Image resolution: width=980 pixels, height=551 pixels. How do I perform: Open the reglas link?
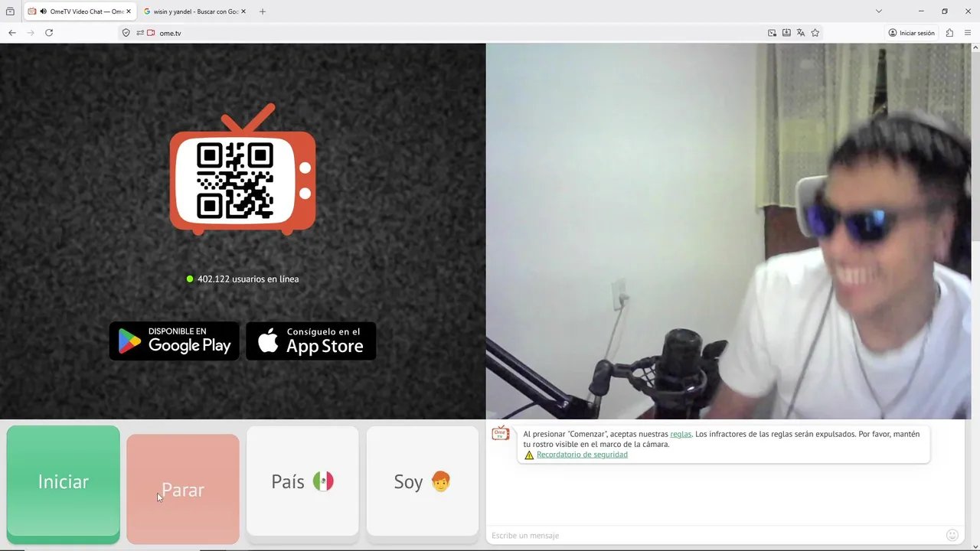pyautogui.click(x=681, y=434)
